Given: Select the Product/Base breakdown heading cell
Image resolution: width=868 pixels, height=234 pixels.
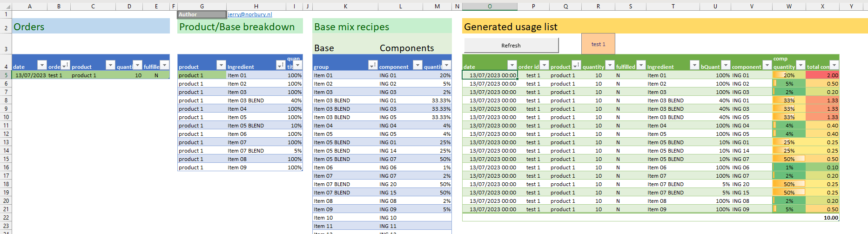Looking at the screenshot, I should tap(240, 26).
